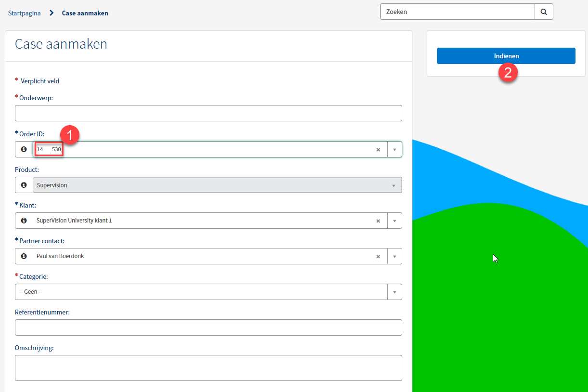Click the Verplicht veld note
The width and height of the screenshot is (588, 392).
[40, 81]
